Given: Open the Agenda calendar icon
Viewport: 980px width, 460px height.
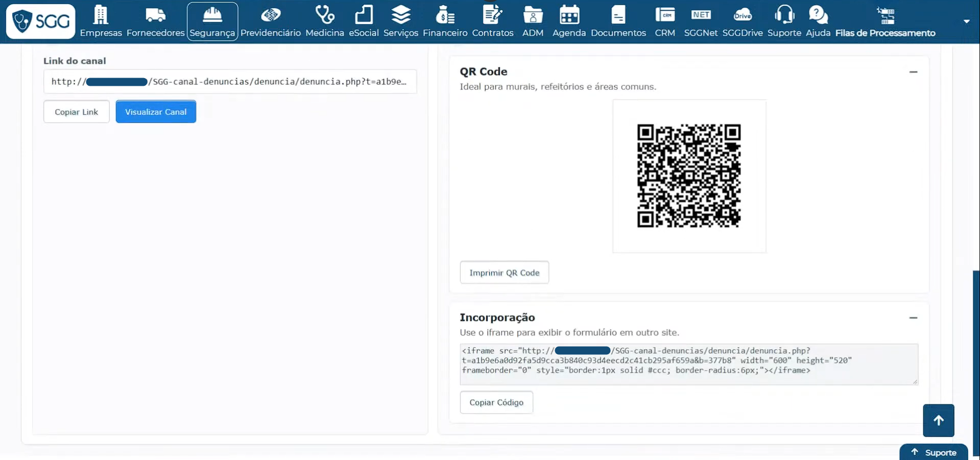Looking at the screenshot, I should coord(569,15).
